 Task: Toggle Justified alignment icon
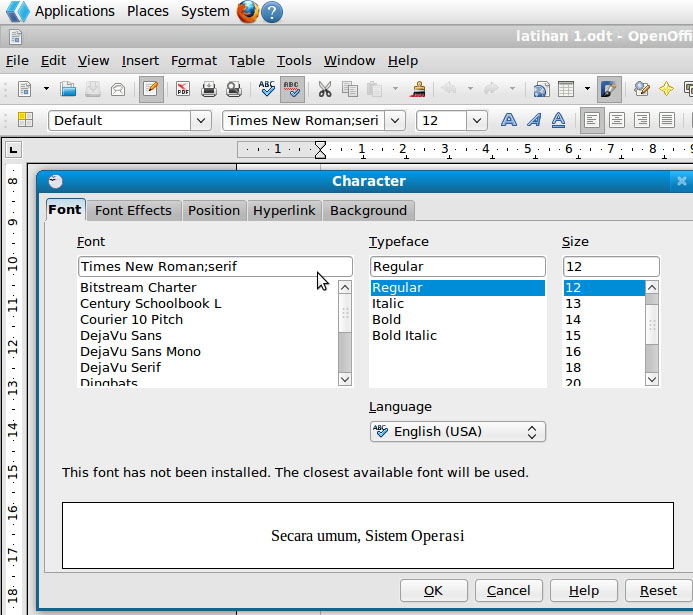point(666,120)
